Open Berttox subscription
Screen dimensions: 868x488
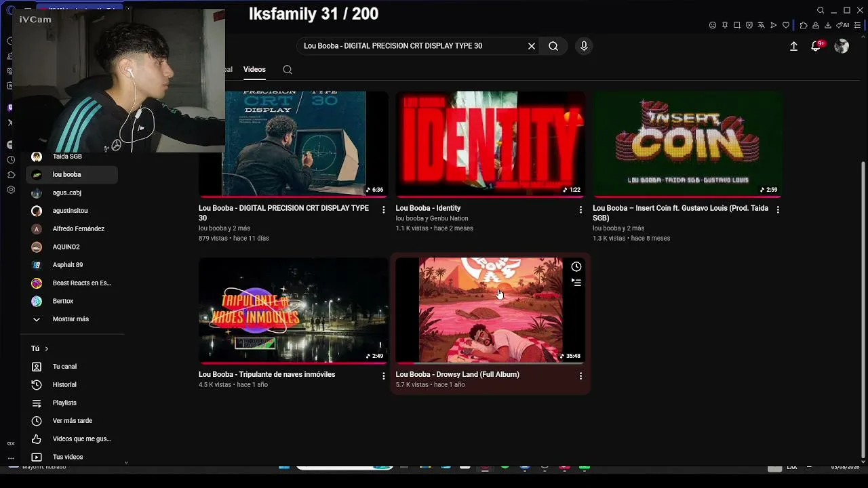click(72, 301)
